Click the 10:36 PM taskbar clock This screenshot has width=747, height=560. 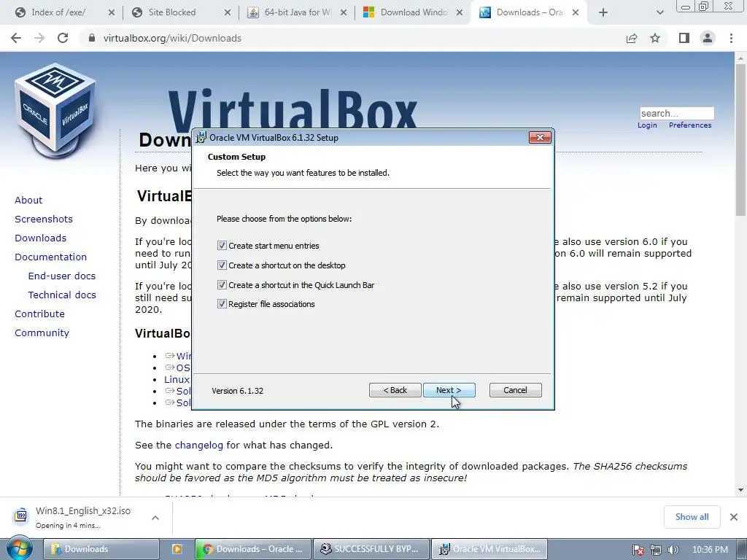click(710, 550)
